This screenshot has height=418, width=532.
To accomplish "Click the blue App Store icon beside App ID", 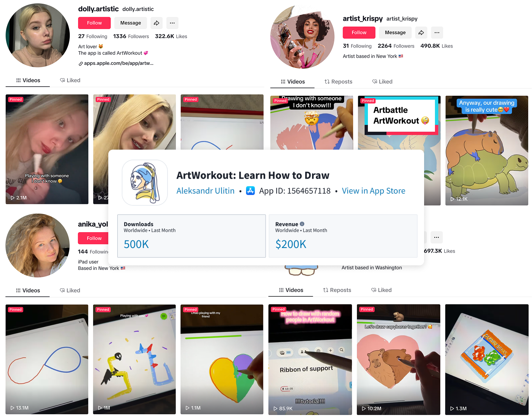I will point(250,191).
